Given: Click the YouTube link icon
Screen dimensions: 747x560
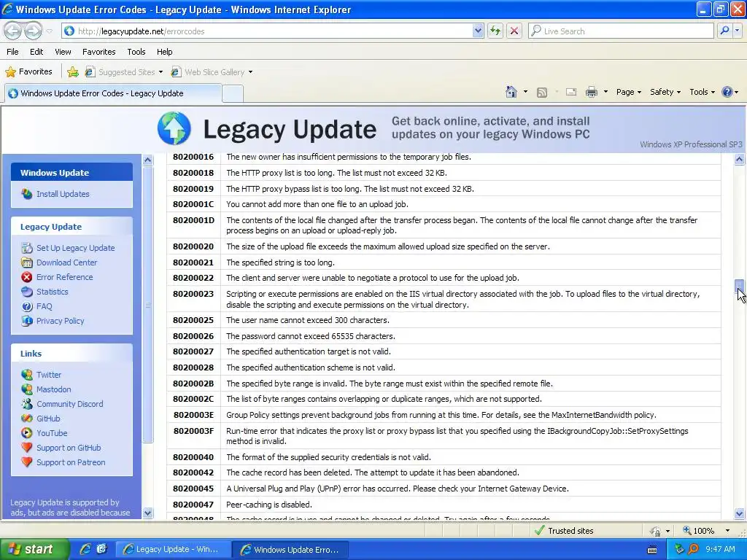Looking at the screenshot, I should coord(27,433).
